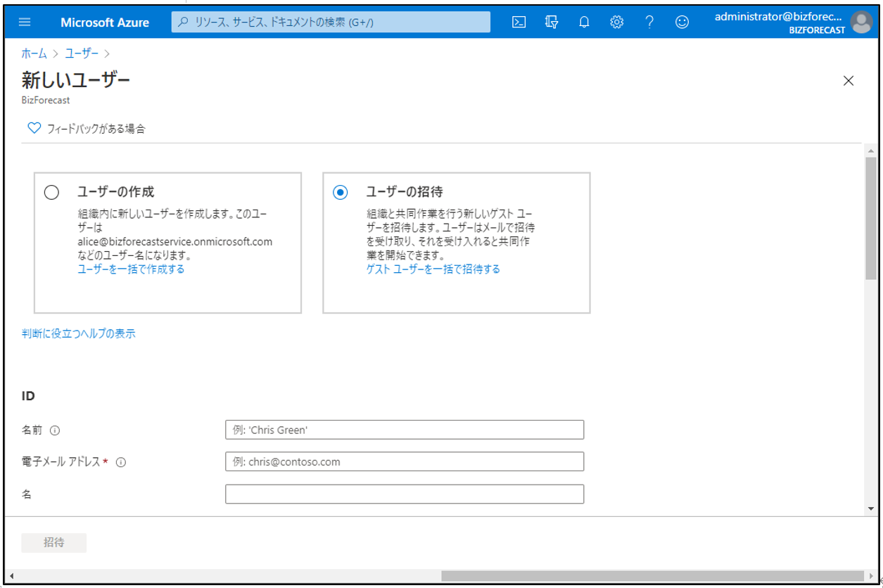The image size is (883, 588).
Task: Open the hamburger portal menu
Action: pyautogui.click(x=25, y=22)
